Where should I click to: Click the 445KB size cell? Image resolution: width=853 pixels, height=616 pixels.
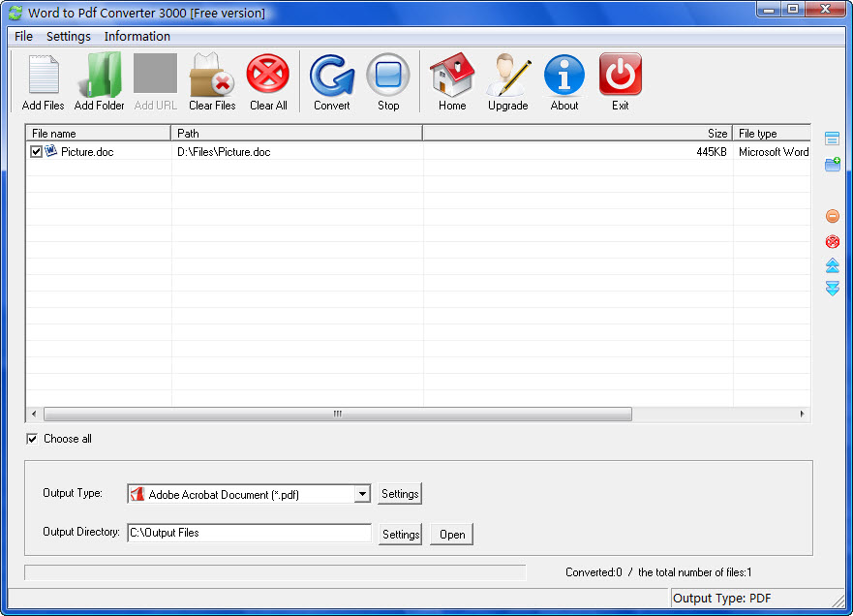[x=712, y=152]
